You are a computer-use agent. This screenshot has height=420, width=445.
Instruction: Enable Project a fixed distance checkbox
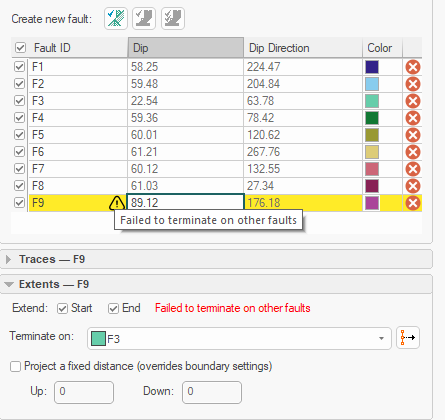[15, 366]
